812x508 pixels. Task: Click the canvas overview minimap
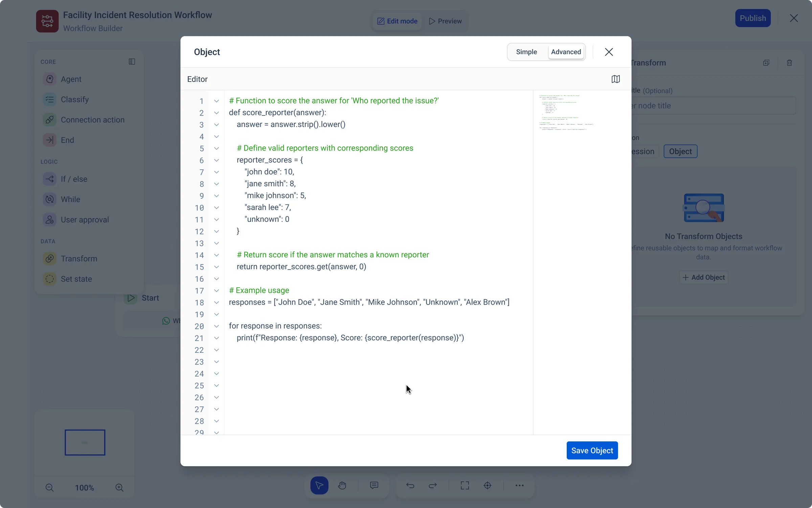pyautogui.click(x=85, y=442)
